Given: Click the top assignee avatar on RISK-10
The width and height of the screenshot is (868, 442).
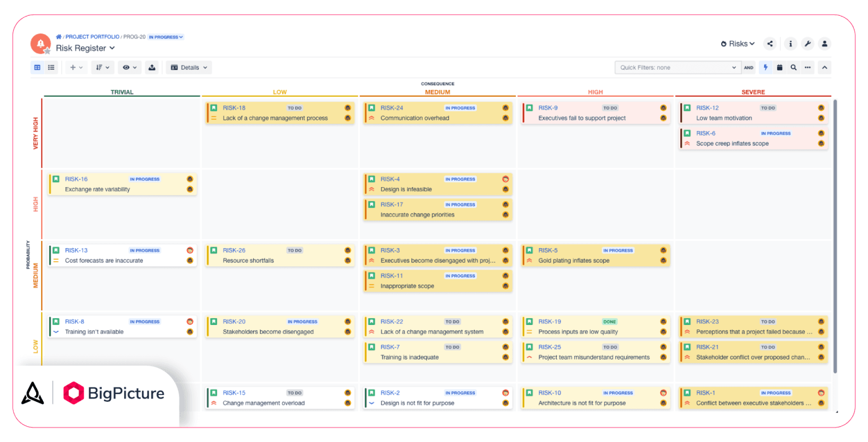Looking at the screenshot, I should click(663, 393).
